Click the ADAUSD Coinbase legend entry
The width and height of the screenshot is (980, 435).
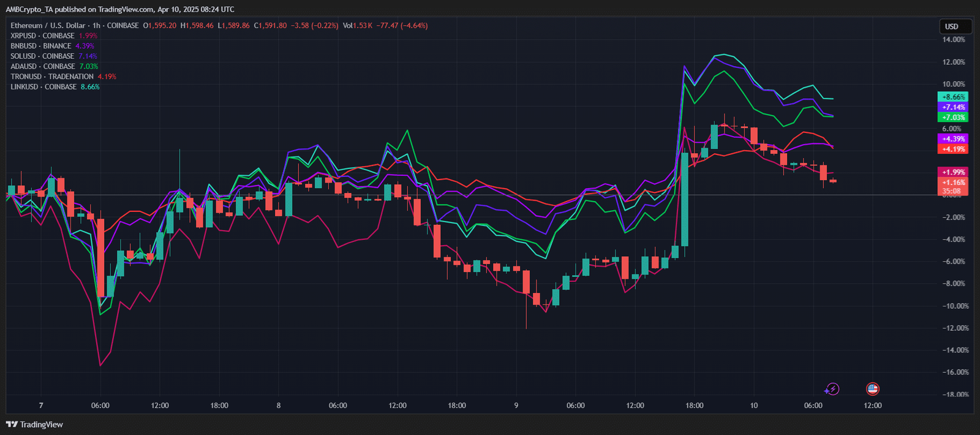[x=42, y=66]
